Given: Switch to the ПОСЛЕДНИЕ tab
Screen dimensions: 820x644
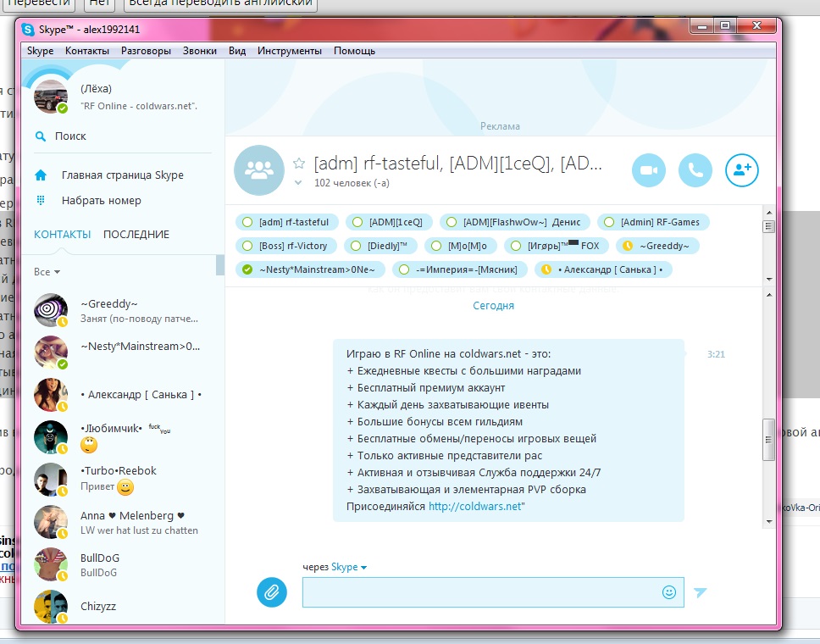Looking at the screenshot, I should pos(136,235).
